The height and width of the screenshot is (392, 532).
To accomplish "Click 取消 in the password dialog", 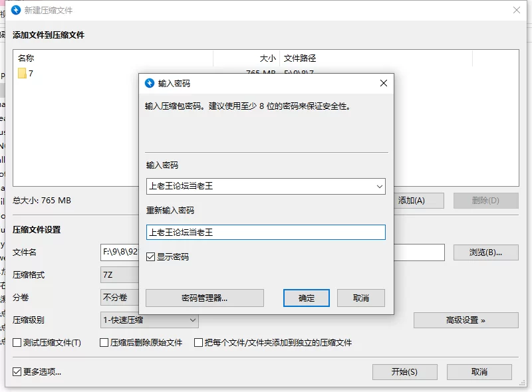I will [x=361, y=298].
